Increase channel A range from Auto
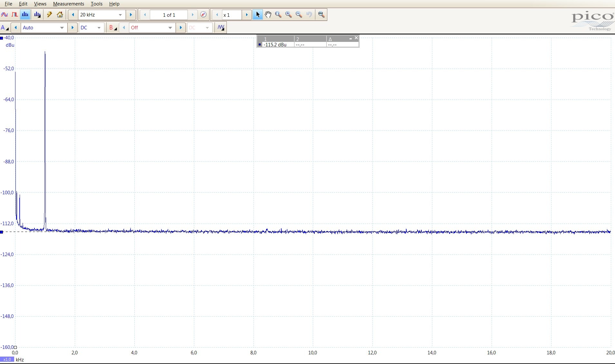Image resolution: width=615 pixels, height=364 pixels. [x=72, y=28]
